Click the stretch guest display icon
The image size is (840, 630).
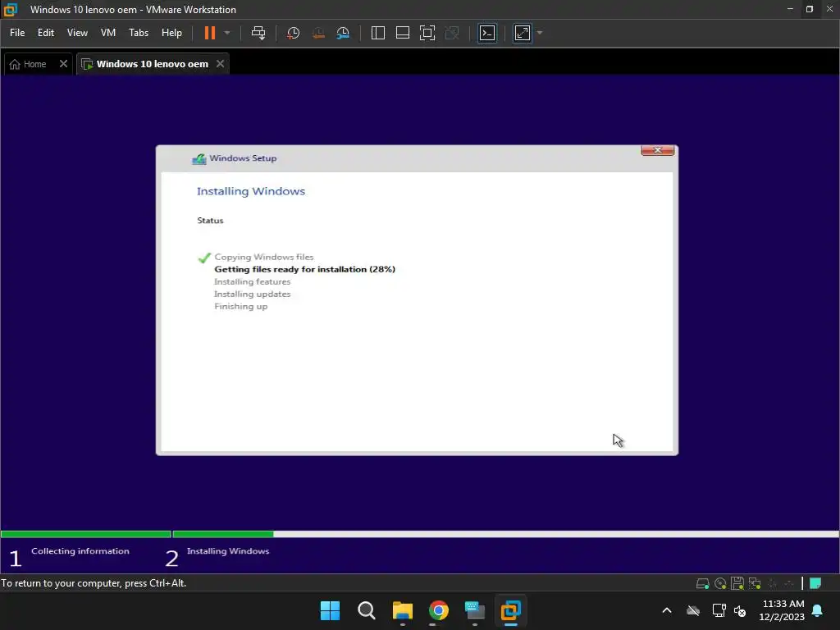tap(523, 33)
